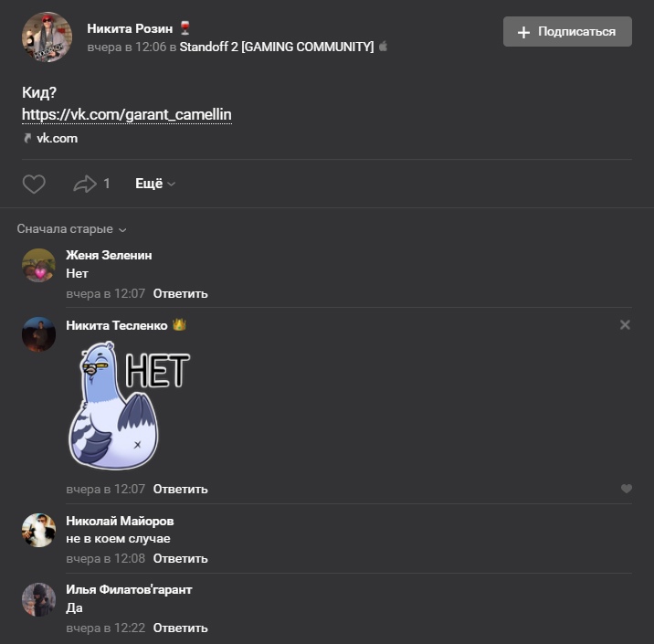The width and height of the screenshot is (654, 644).
Task: Like the post with heart icon
Action: click(x=34, y=184)
